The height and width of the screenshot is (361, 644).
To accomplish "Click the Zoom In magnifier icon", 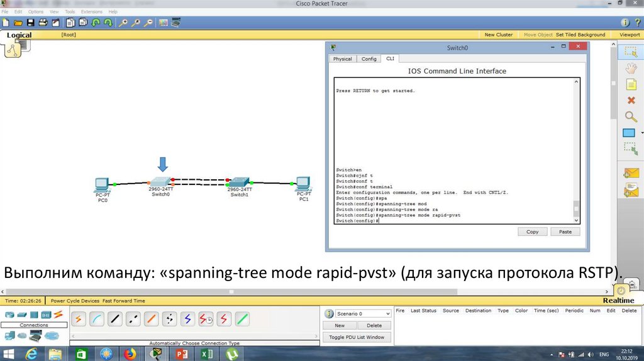I will [123, 23].
